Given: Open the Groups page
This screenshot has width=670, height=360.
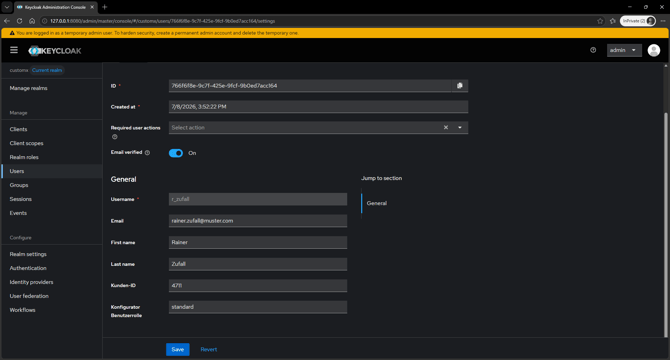Looking at the screenshot, I should [x=19, y=185].
